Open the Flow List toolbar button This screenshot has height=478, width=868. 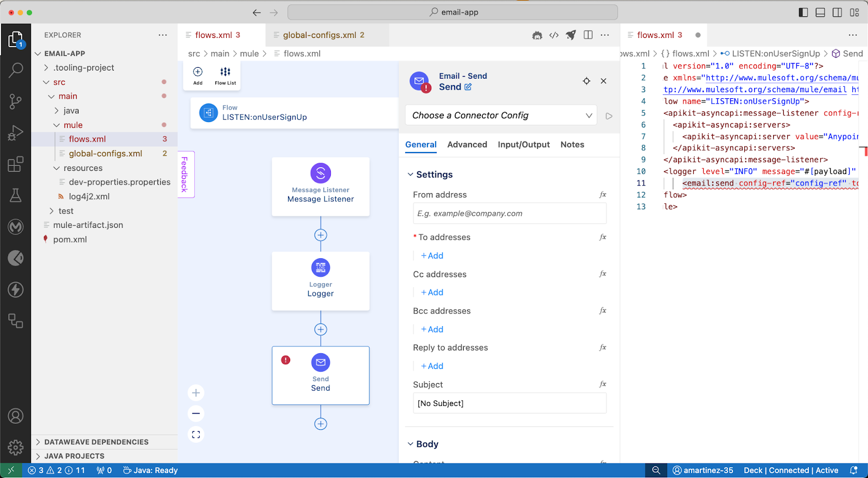click(x=225, y=76)
